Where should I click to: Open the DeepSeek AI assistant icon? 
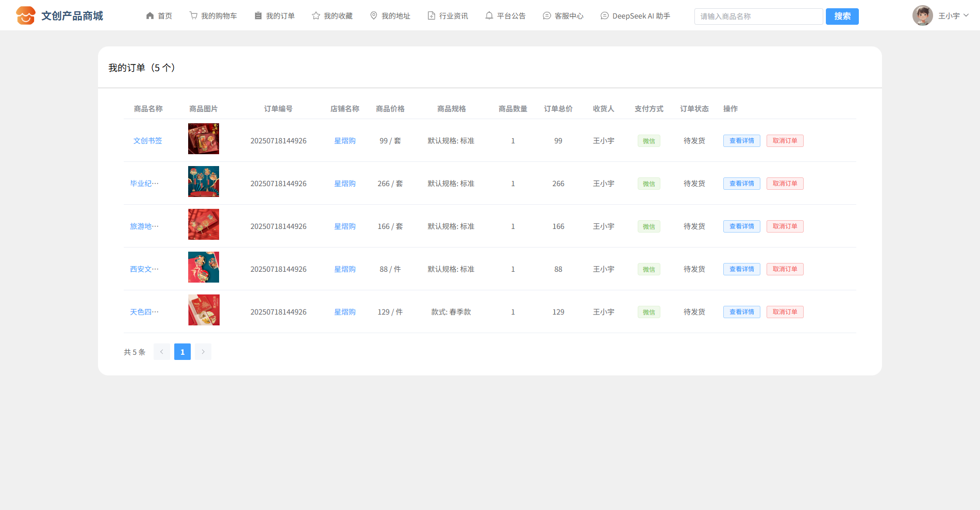point(605,16)
